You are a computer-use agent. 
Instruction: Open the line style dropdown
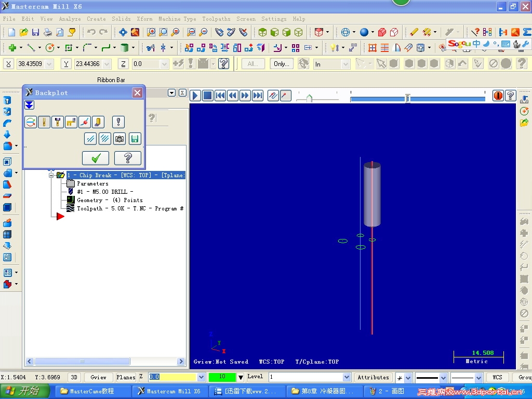click(x=444, y=377)
